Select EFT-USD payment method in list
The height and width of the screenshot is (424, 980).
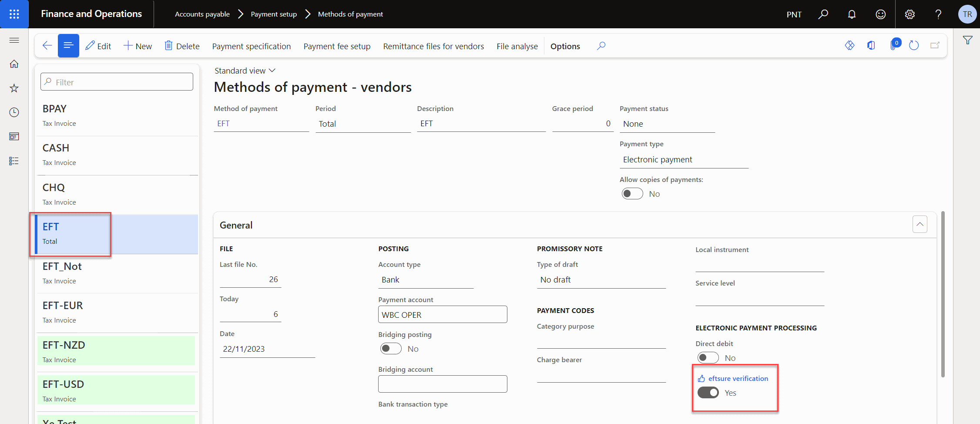[117, 391]
